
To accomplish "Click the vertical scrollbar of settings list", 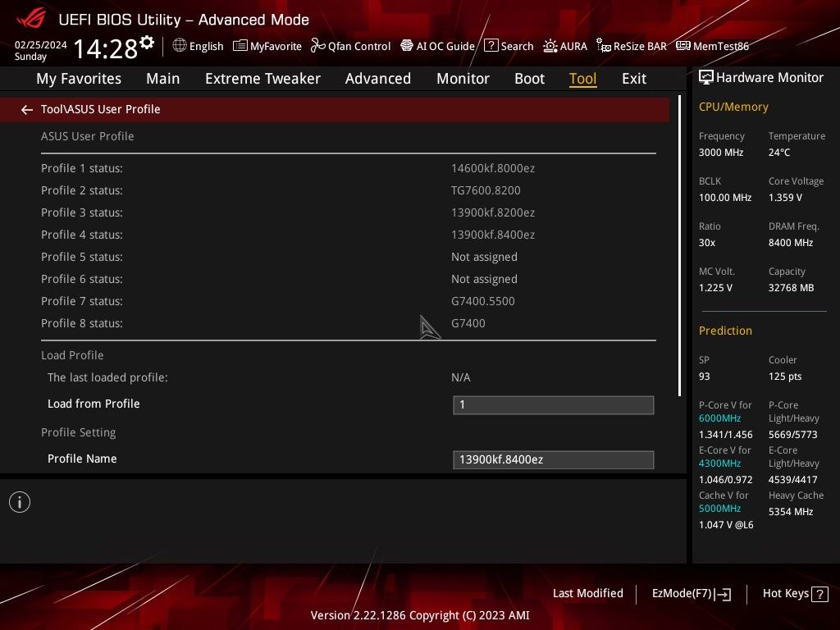I will (x=679, y=246).
